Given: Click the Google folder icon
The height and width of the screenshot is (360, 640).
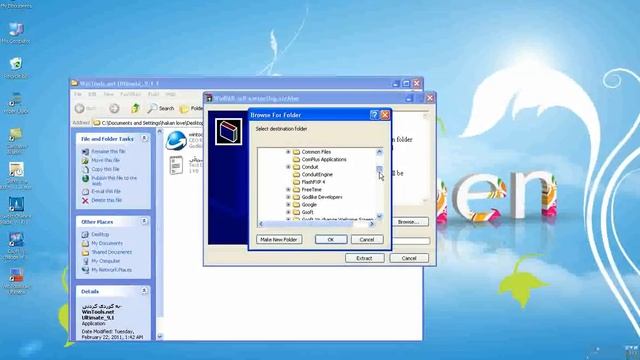Looking at the screenshot, I should 297,204.
